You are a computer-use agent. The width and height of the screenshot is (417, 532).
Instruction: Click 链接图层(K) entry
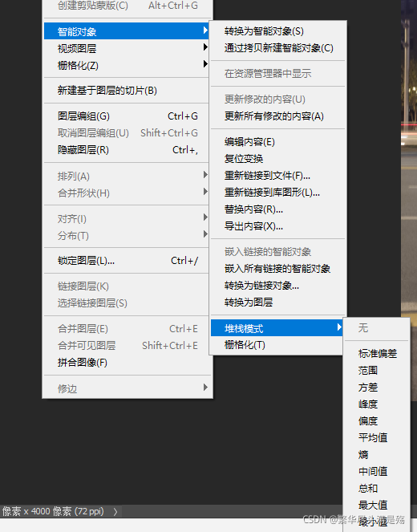(x=127, y=286)
